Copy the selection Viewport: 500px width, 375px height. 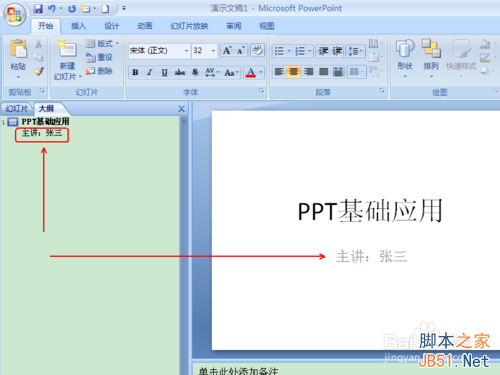tap(39, 57)
